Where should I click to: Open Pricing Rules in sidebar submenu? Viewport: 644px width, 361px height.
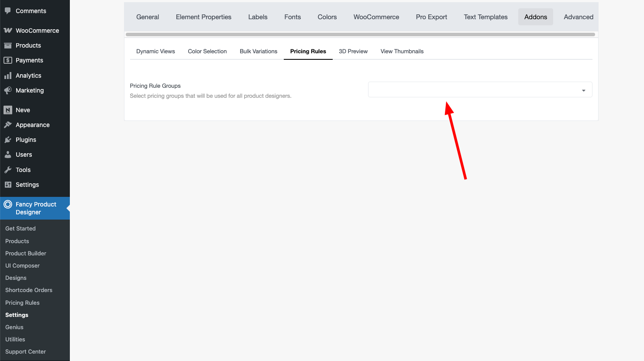[x=22, y=303]
